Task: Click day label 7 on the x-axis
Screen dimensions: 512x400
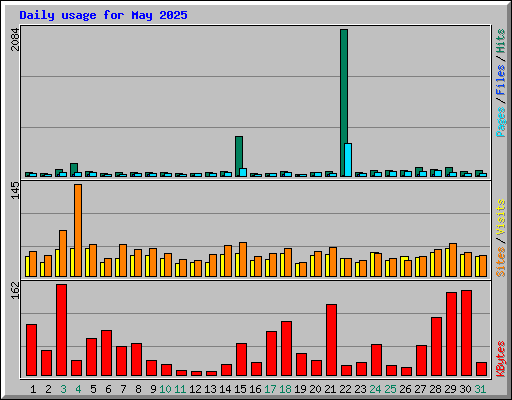Action: [123, 389]
